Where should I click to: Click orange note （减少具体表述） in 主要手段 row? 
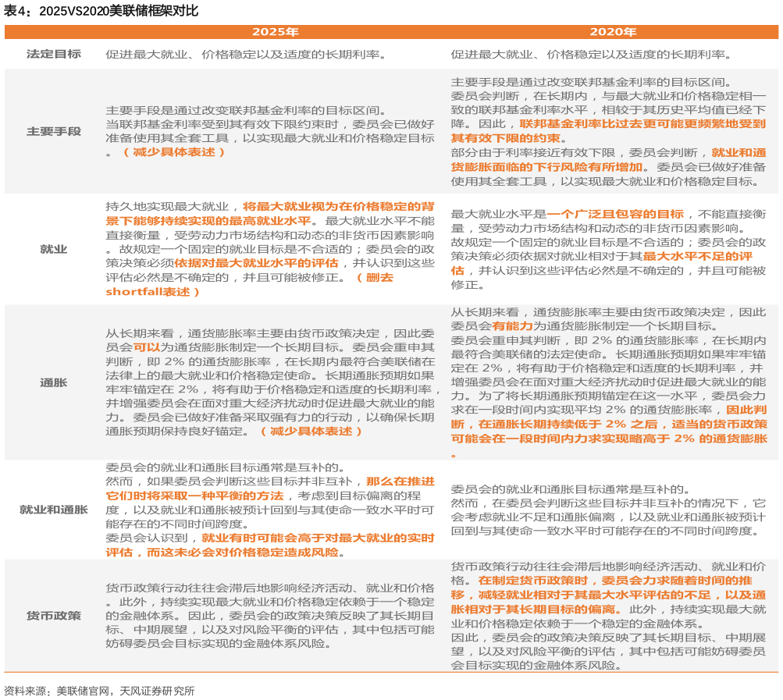(x=173, y=152)
